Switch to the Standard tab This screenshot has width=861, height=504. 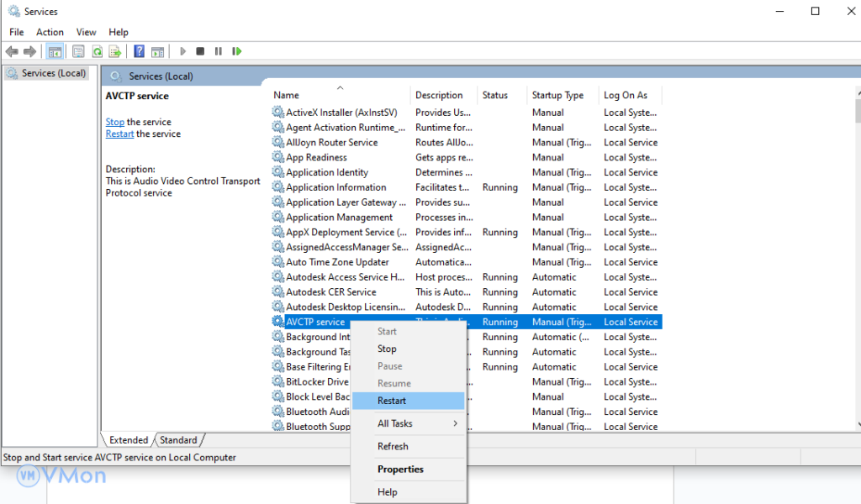[x=178, y=440]
